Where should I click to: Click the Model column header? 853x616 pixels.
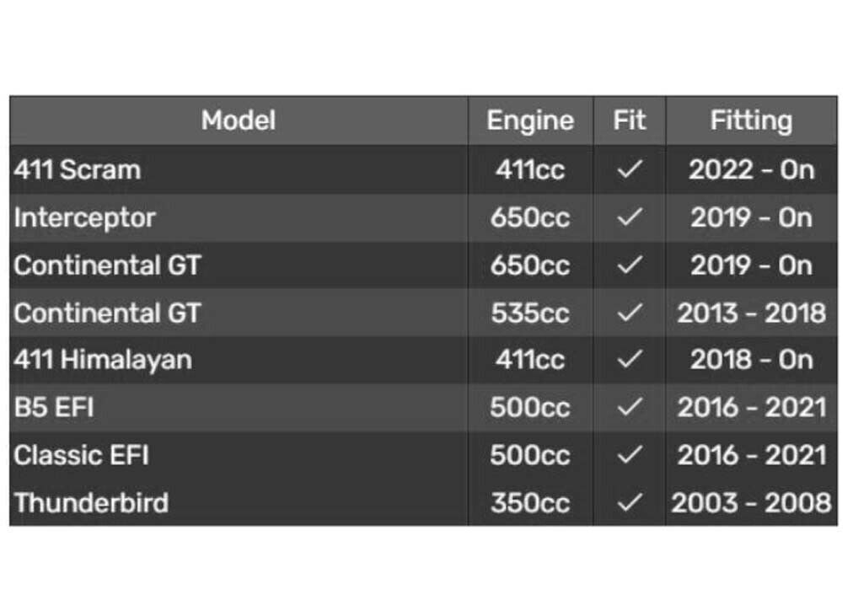(239, 121)
